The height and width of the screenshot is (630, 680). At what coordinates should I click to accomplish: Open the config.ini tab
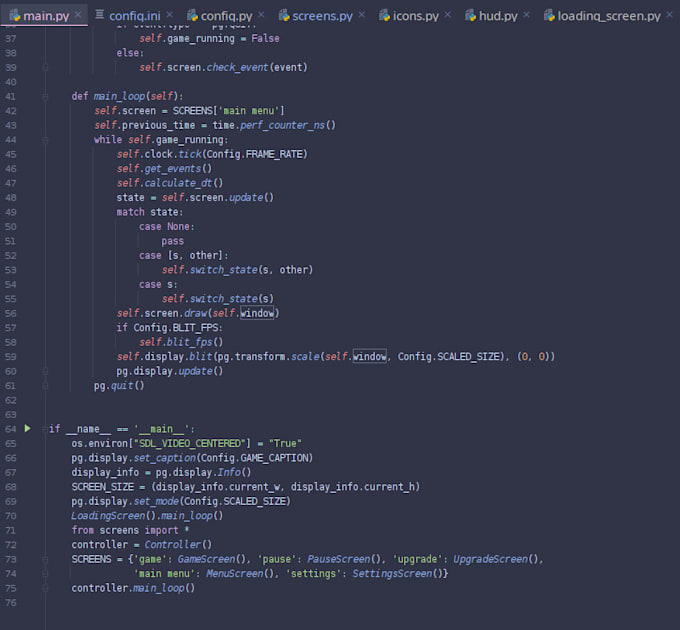[x=134, y=16]
